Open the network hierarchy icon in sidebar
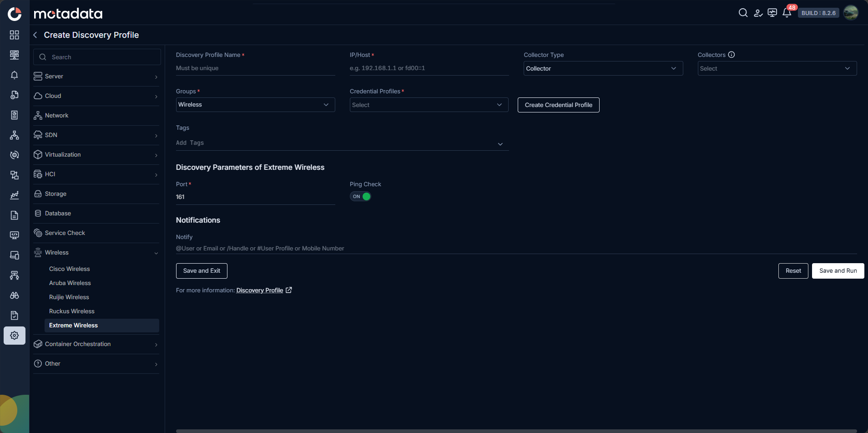The height and width of the screenshot is (433, 868). tap(15, 275)
